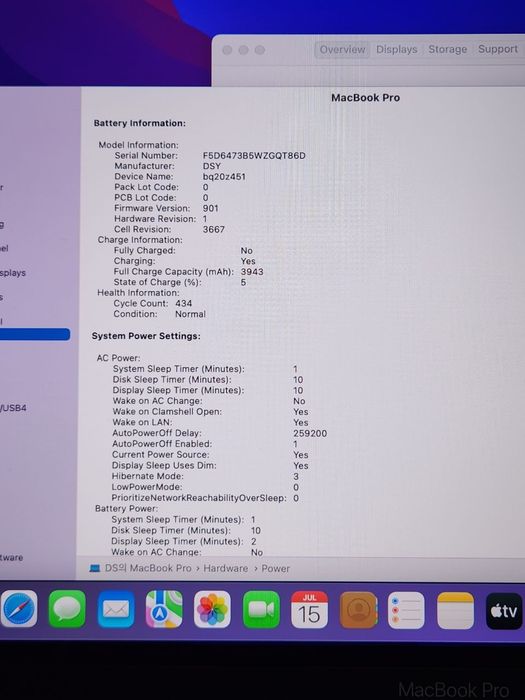Viewport: 525px width, 700px height.
Task: Open Calendar showing JUL 15
Action: coord(309,610)
